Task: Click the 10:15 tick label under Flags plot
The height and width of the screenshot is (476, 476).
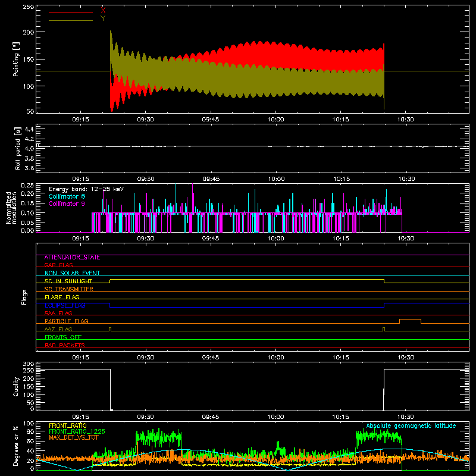Action: [x=340, y=358]
